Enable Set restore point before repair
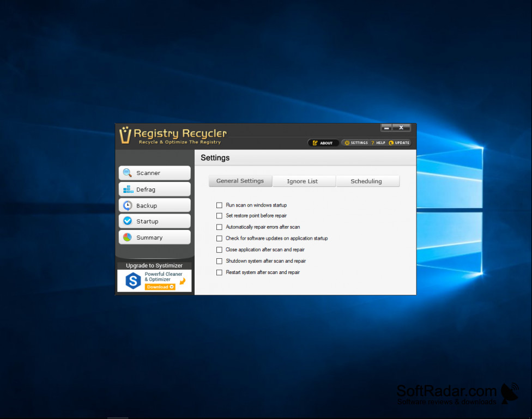The width and height of the screenshot is (532, 419). pos(219,216)
